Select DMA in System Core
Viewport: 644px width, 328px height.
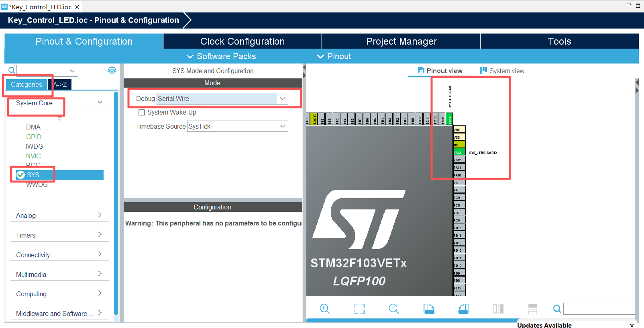click(x=33, y=127)
